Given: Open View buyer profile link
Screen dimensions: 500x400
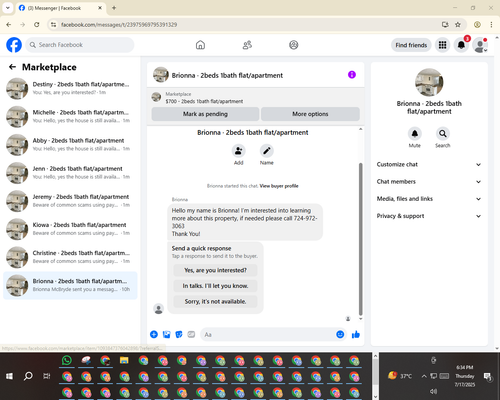Looking at the screenshot, I should [x=279, y=186].
